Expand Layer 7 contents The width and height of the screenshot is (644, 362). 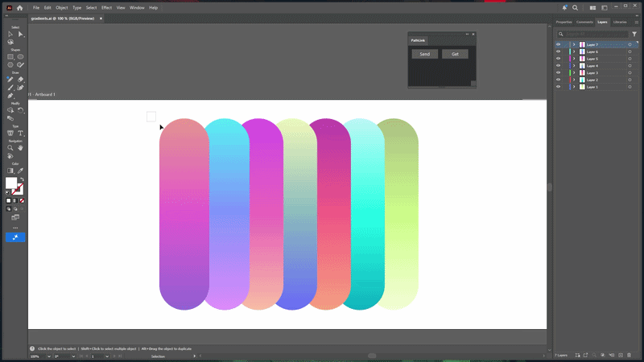pos(574,45)
